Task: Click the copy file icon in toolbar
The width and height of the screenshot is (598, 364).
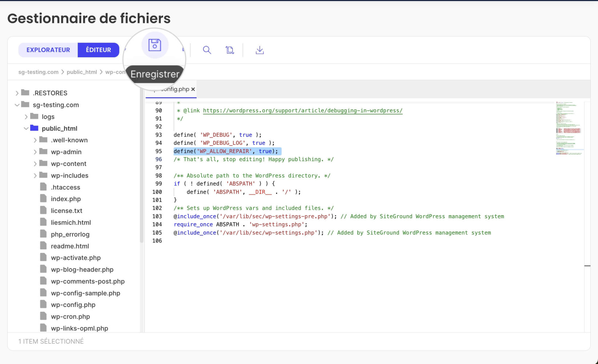Action: point(230,50)
